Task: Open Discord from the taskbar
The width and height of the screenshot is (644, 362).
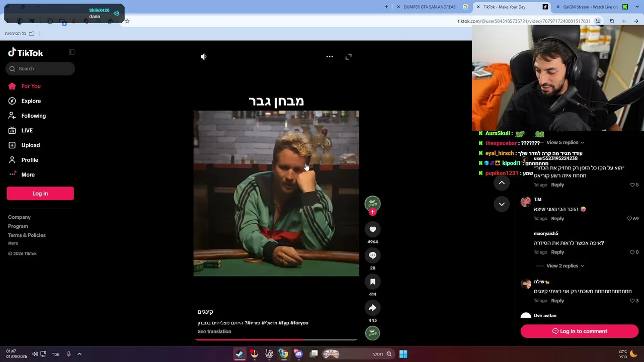Action: [x=299, y=354]
